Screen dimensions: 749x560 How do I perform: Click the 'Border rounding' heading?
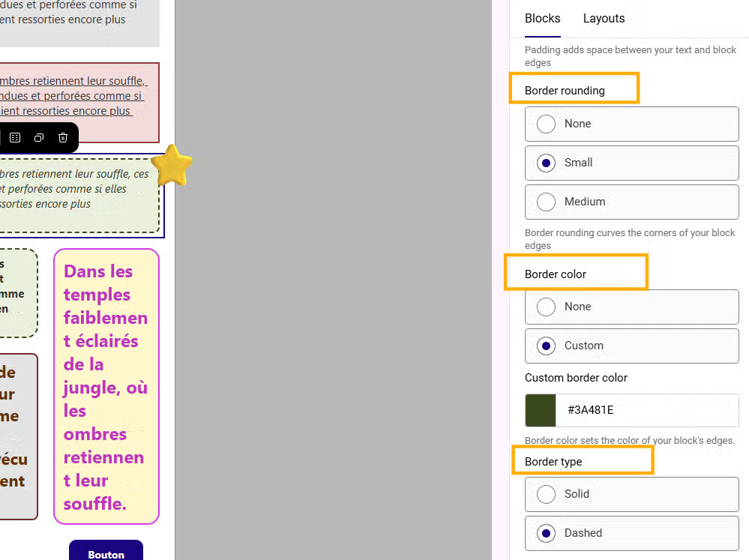tap(565, 90)
